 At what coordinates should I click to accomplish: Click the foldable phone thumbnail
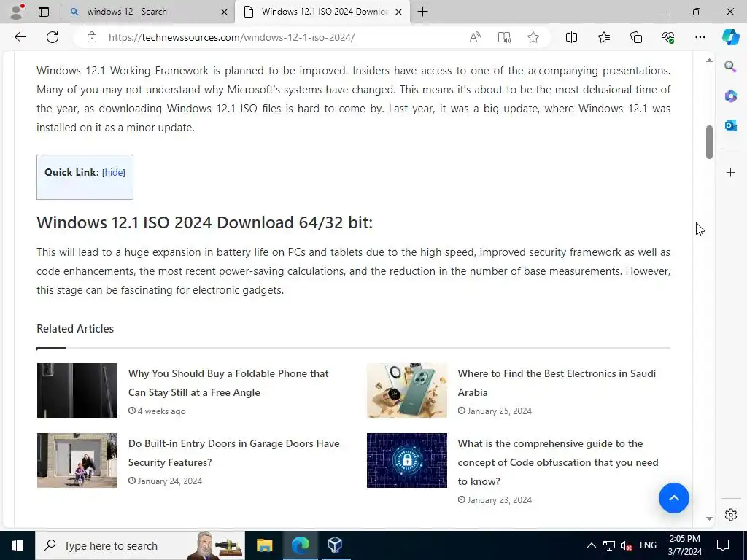pos(77,391)
